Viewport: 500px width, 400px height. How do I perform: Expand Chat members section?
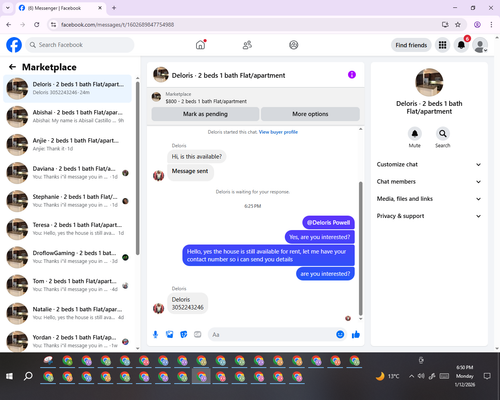[x=429, y=182]
